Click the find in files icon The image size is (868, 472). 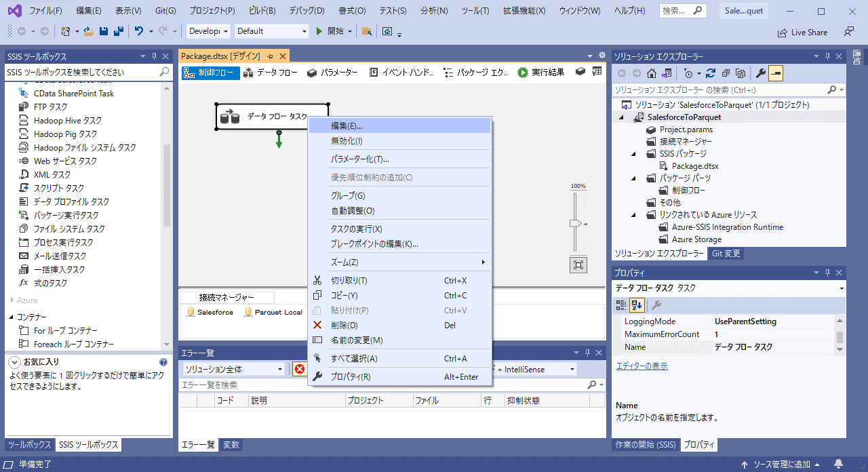coord(366,31)
